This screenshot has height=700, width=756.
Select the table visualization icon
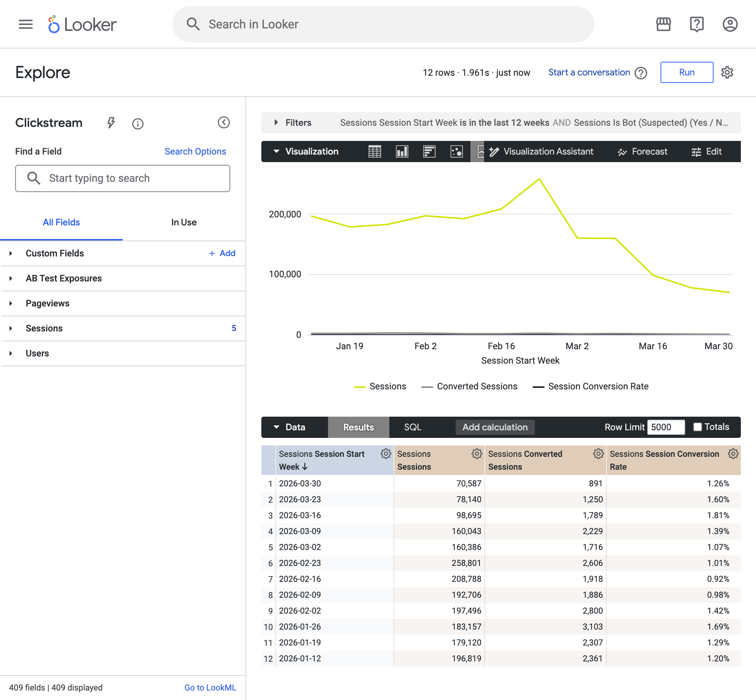375,152
